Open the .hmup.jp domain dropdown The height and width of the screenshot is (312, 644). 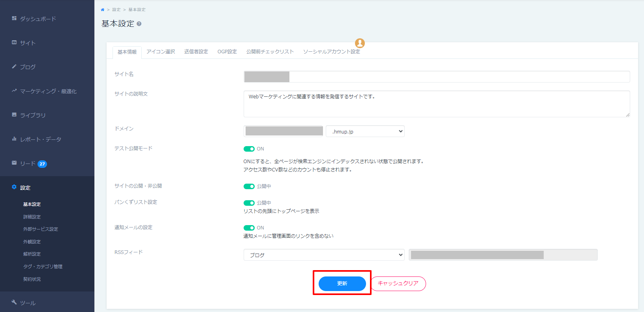point(365,131)
